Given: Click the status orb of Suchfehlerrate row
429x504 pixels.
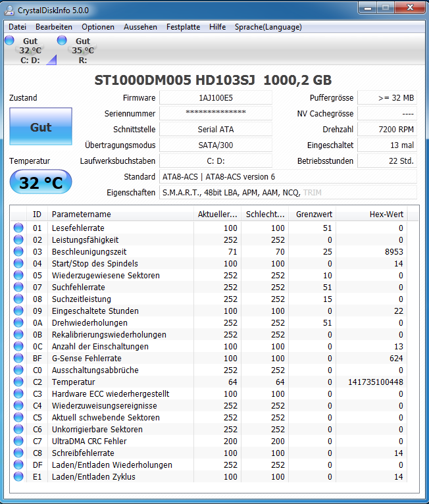Looking at the screenshot, I should (18, 287).
